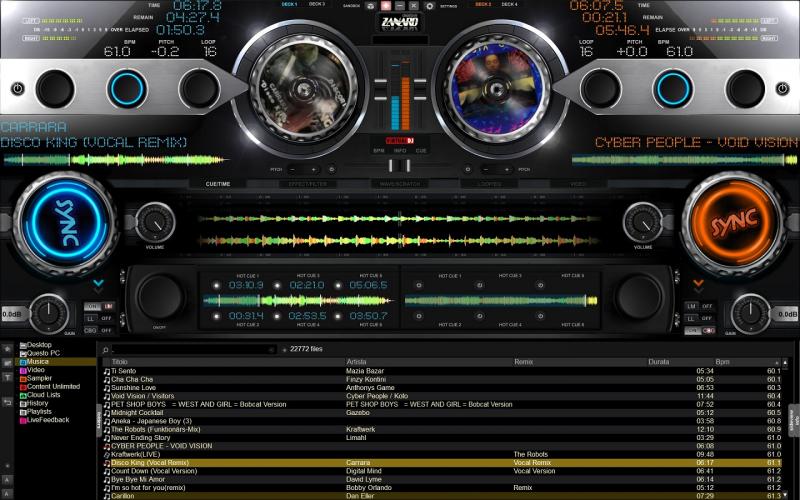Toggle the left deck LL OFF switch
The height and width of the screenshot is (500, 800).
tap(99, 318)
